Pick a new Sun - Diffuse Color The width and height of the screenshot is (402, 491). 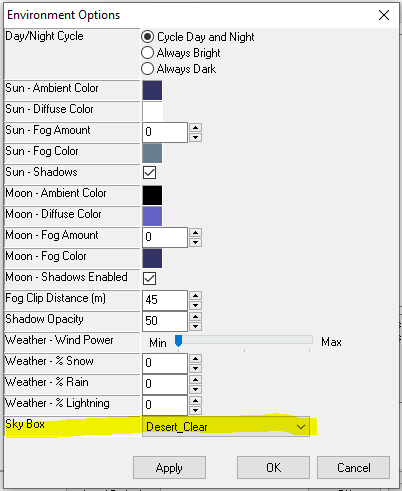[x=152, y=111]
